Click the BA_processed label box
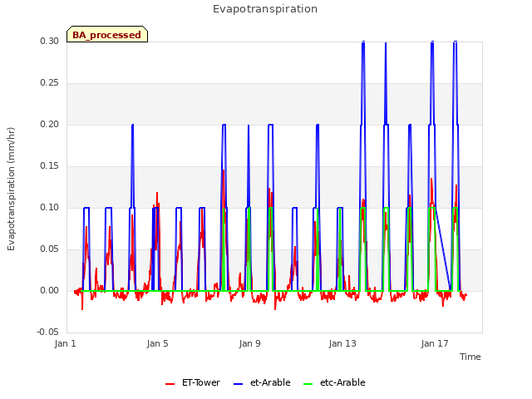The image size is (532, 399). pos(107,34)
